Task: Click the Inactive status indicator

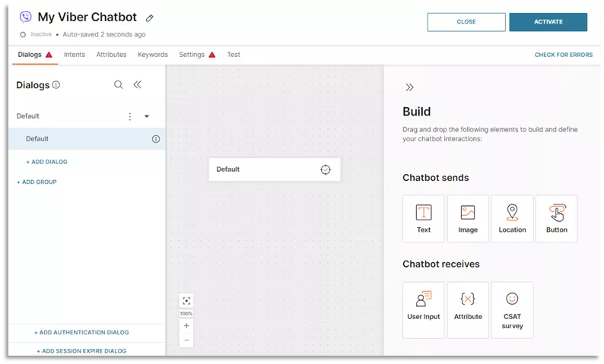Action: coord(36,34)
